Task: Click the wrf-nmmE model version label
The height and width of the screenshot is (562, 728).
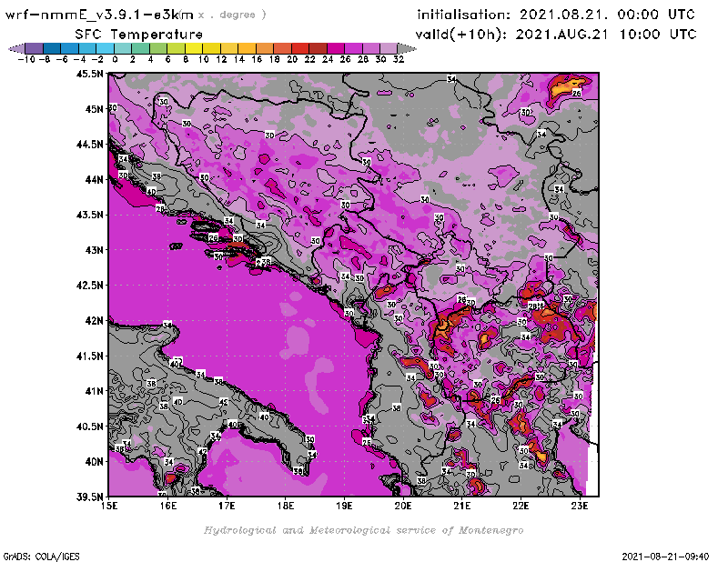Action: (98, 15)
